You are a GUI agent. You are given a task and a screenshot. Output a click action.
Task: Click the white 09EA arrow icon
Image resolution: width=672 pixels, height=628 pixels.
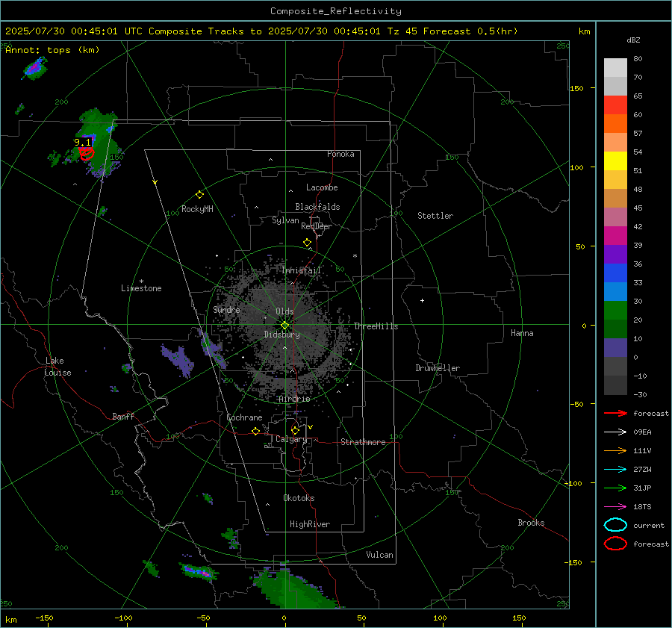(x=615, y=432)
